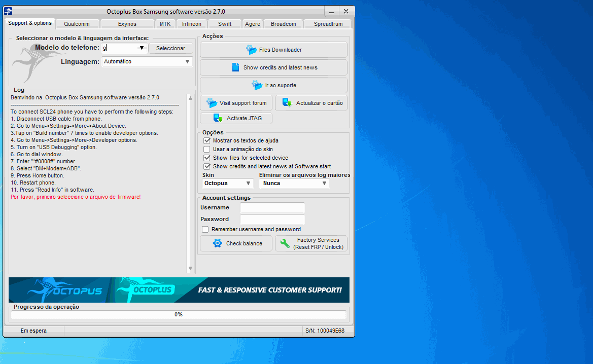Click the Activate JTAG button

coord(236,118)
